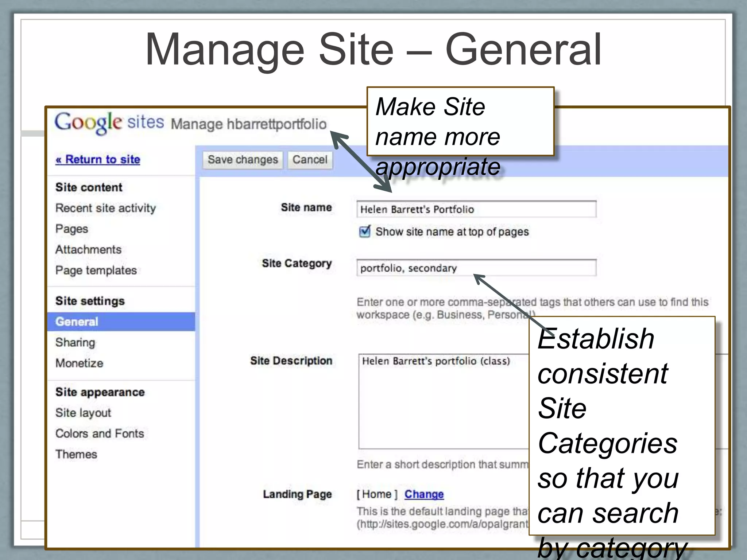Click the Site name input field

[476, 209]
